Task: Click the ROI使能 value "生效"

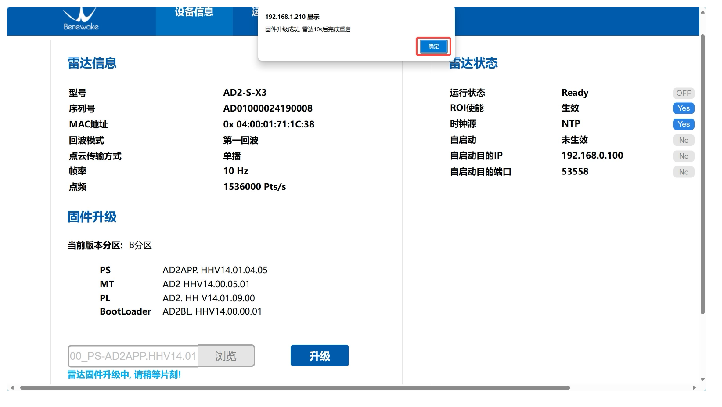Action: point(570,108)
